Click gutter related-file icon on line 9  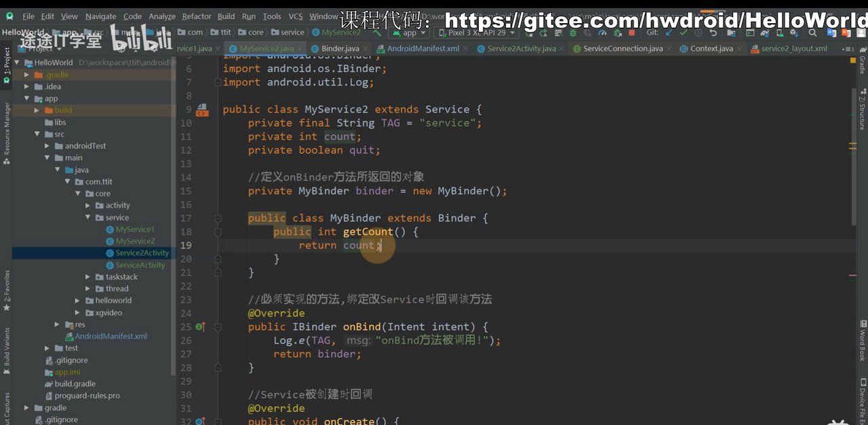(x=202, y=110)
